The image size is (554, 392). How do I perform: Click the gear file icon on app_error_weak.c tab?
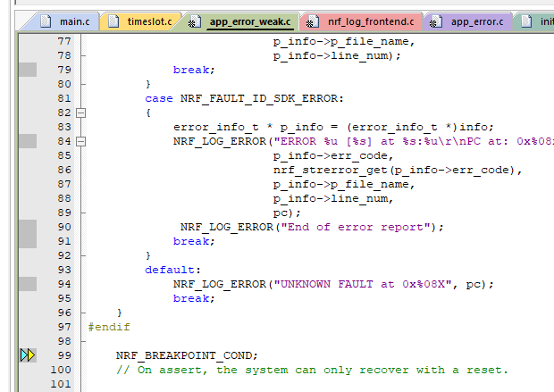193,21
